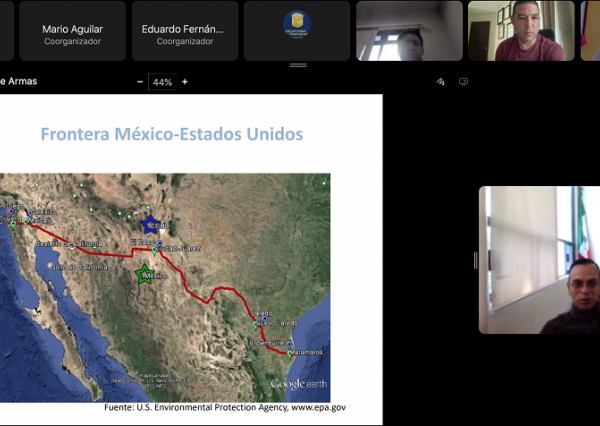600x426 pixels.
Task: Click the horizontal drag handle below participant strip
Action: (298, 65)
